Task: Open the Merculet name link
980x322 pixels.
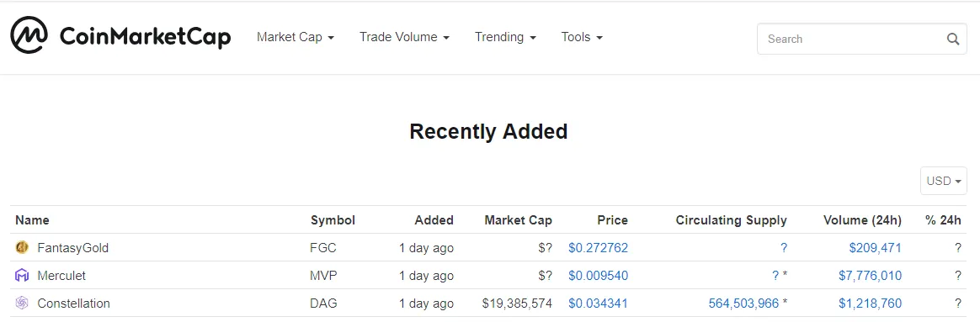Action: 61,275
